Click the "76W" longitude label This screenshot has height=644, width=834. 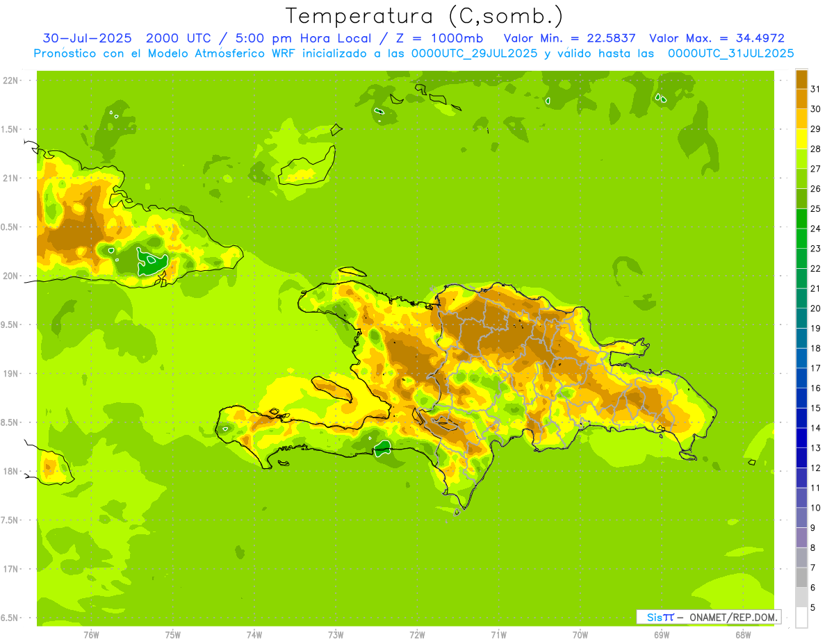(x=91, y=635)
